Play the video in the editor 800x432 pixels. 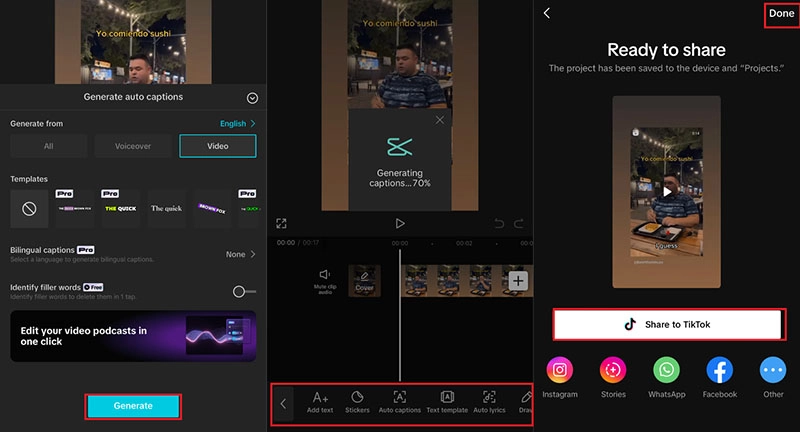400,223
